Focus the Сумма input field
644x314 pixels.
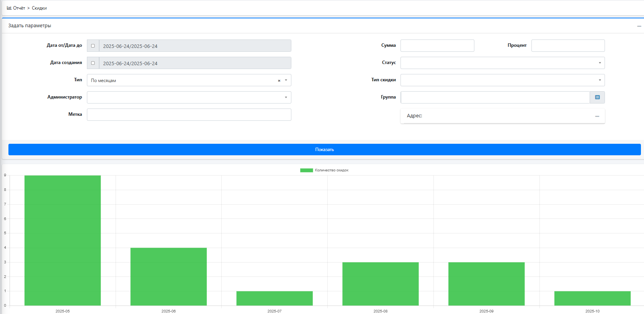[x=437, y=46]
